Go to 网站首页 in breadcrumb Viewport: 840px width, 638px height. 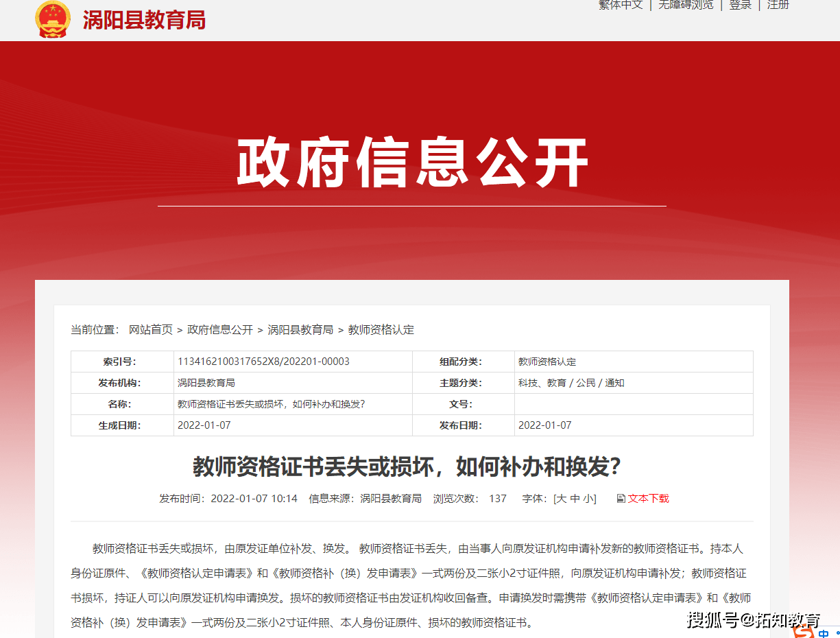point(151,330)
